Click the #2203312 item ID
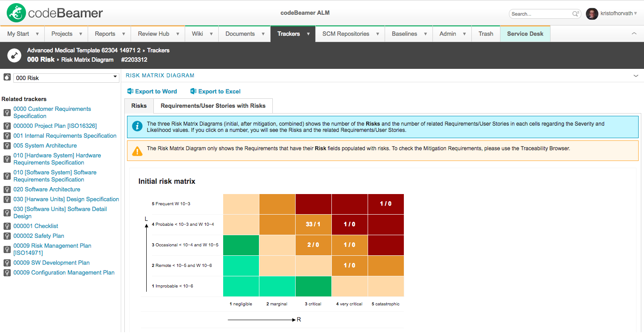The image size is (644, 334). coord(134,60)
